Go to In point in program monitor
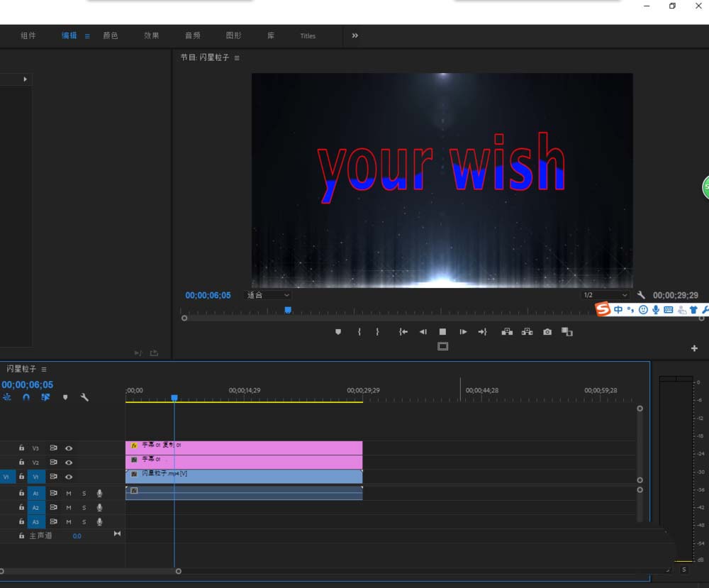The image size is (709, 588). tap(403, 332)
